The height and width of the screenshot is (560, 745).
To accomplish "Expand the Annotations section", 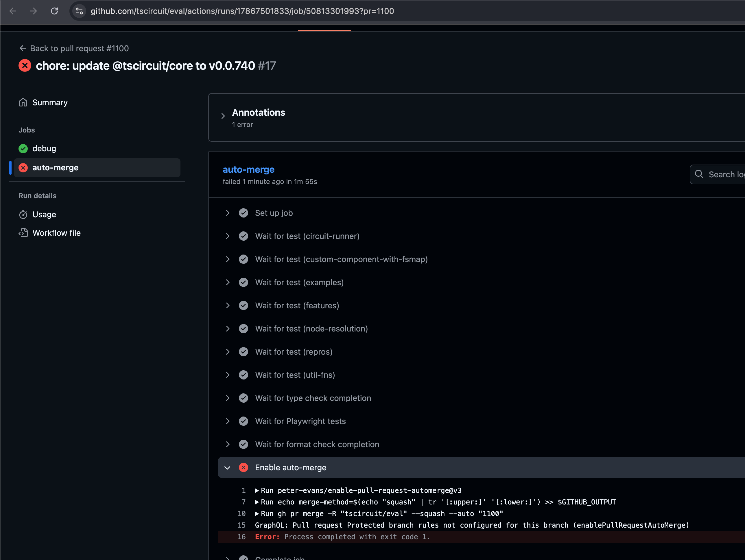I will [x=223, y=116].
